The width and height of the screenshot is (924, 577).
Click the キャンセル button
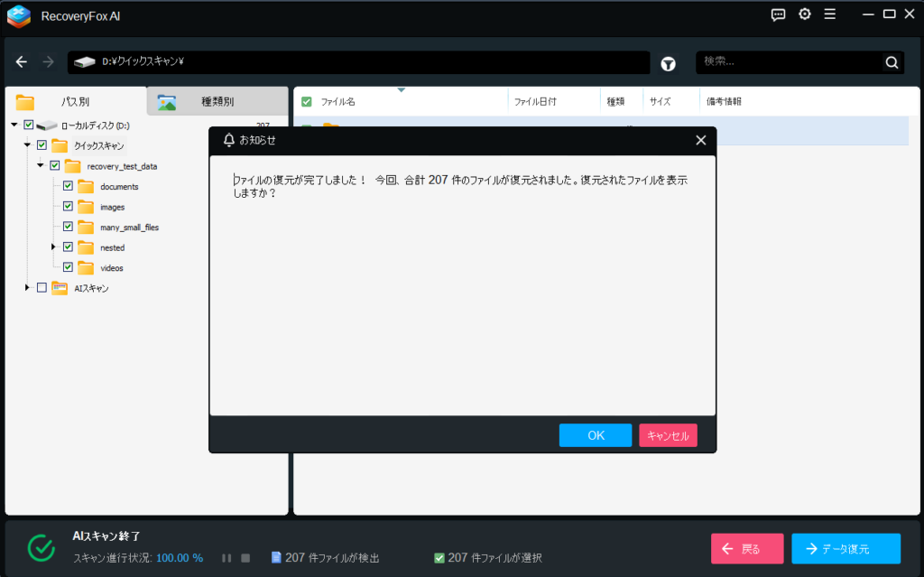point(668,435)
